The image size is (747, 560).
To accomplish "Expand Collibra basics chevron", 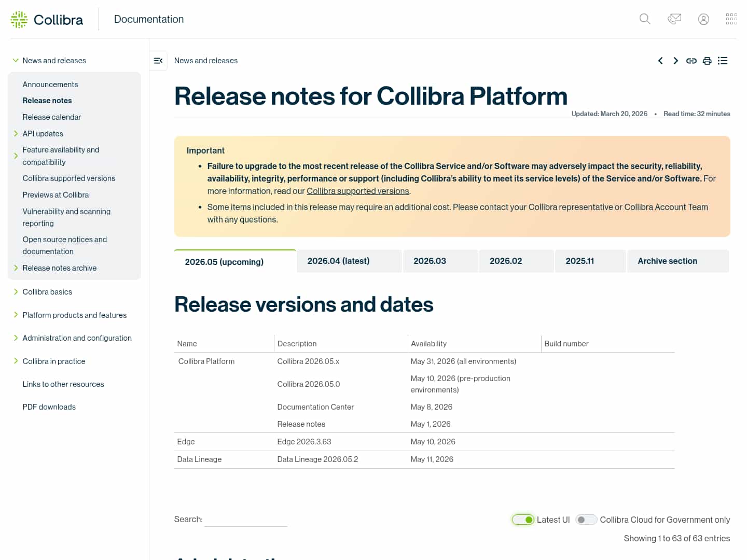I will coord(16,292).
